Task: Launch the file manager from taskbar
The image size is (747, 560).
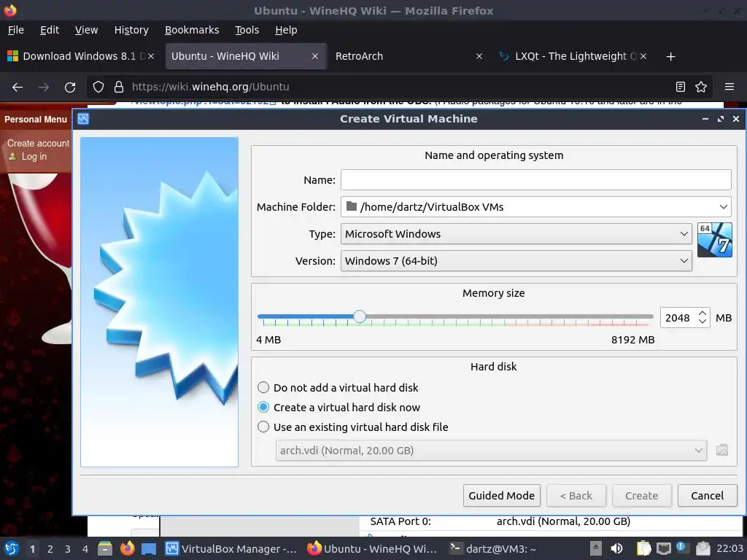Action: click(105, 548)
